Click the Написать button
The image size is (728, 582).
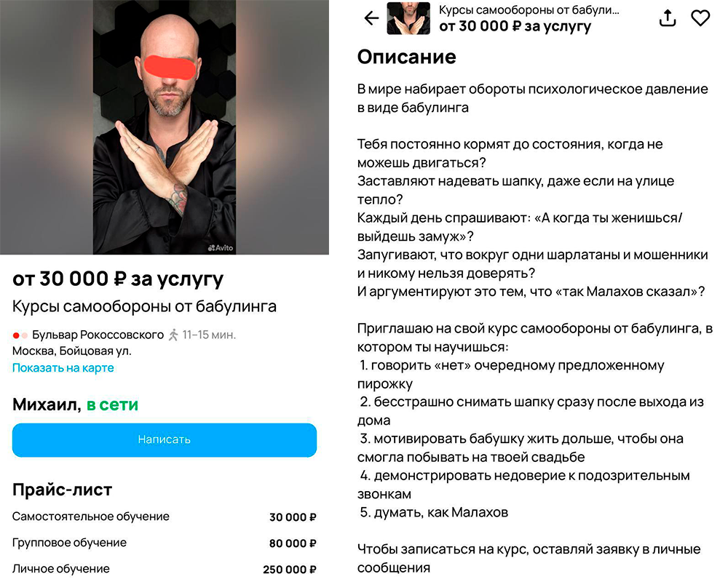(x=165, y=439)
